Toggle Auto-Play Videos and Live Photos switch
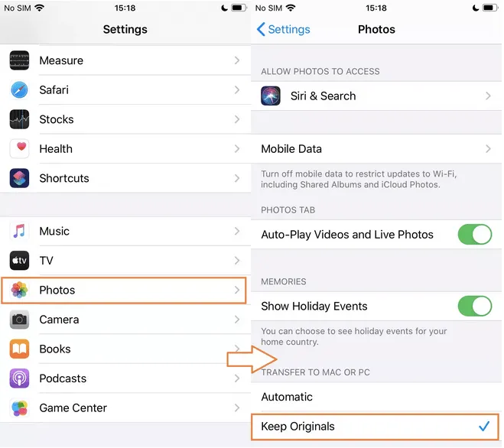The height and width of the screenshot is (448, 504). (474, 234)
